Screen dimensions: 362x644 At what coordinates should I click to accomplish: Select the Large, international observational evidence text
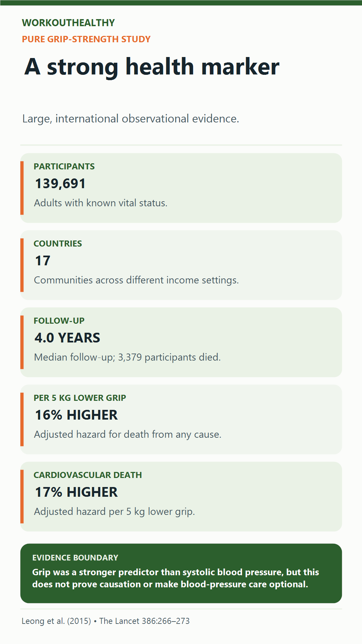point(131,119)
